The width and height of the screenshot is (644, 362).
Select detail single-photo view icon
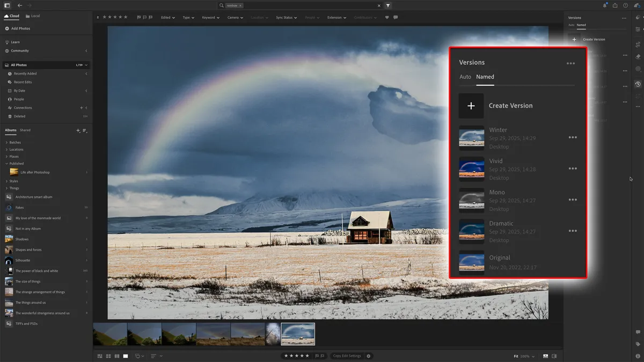[126, 356]
